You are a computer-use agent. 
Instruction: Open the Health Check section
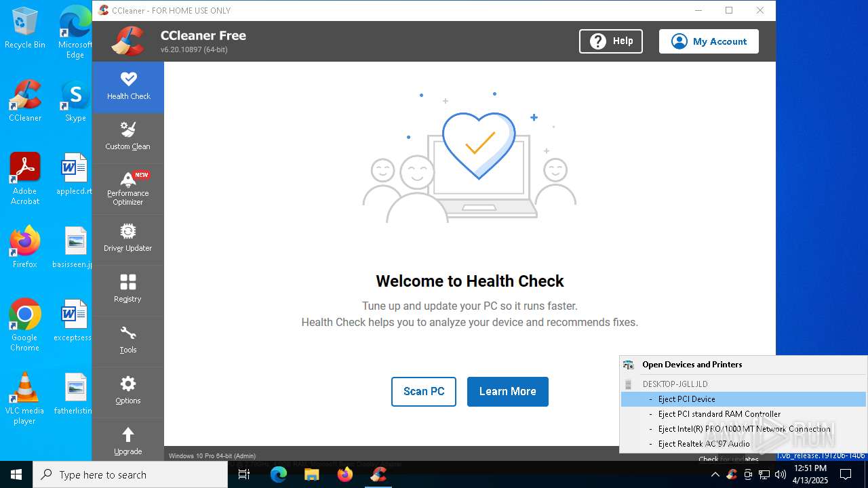tap(128, 87)
